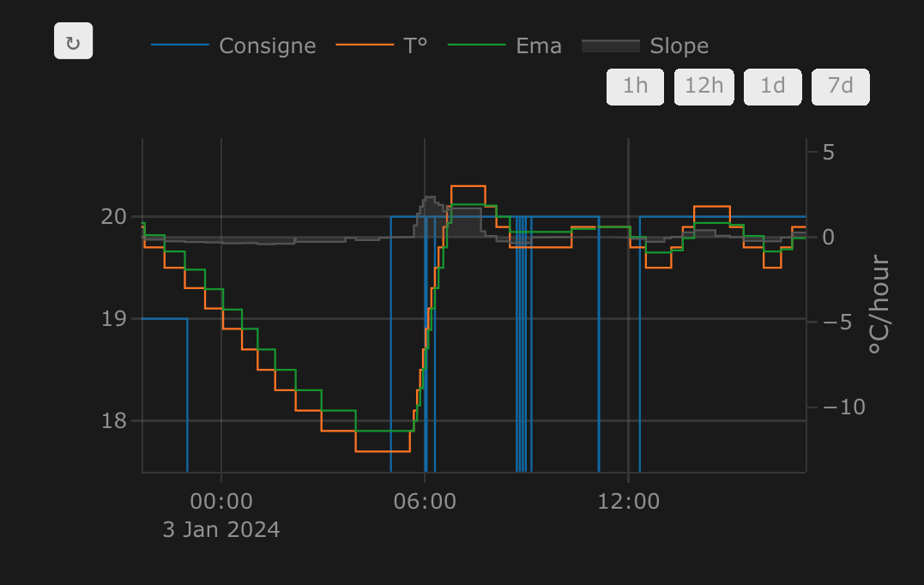This screenshot has width=924, height=585.
Task: Toggle the Slope legend label
Action: pyautogui.click(x=679, y=46)
